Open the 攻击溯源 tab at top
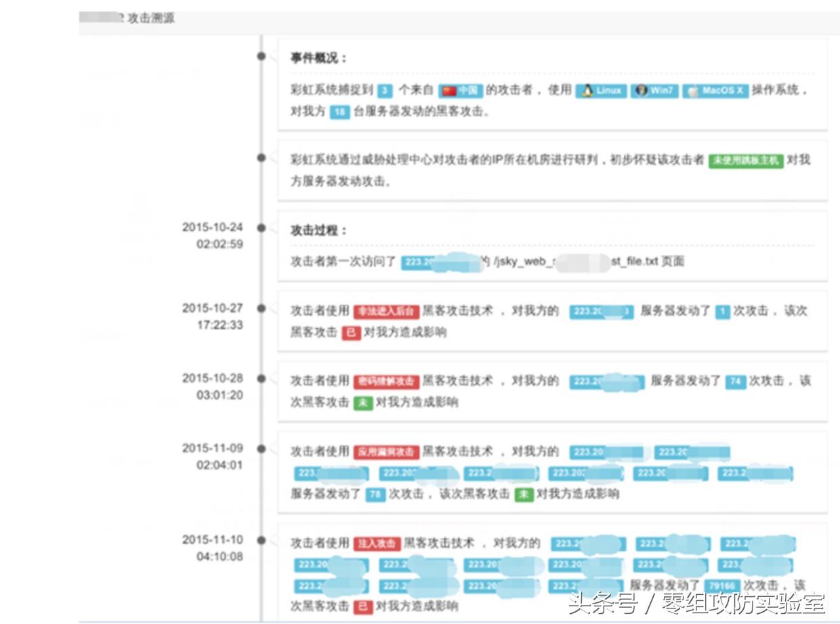Viewport: 840px width, 624px height. pyautogui.click(x=152, y=18)
